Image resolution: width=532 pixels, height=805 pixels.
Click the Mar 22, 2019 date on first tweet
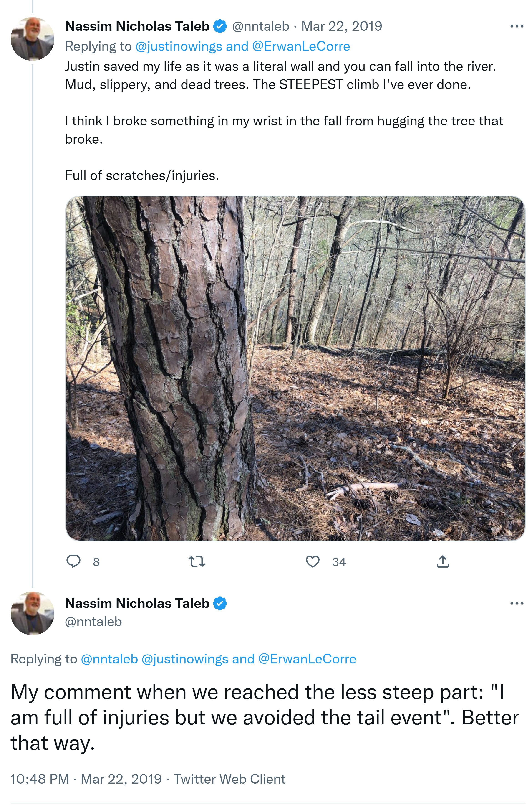(x=342, y=26)
